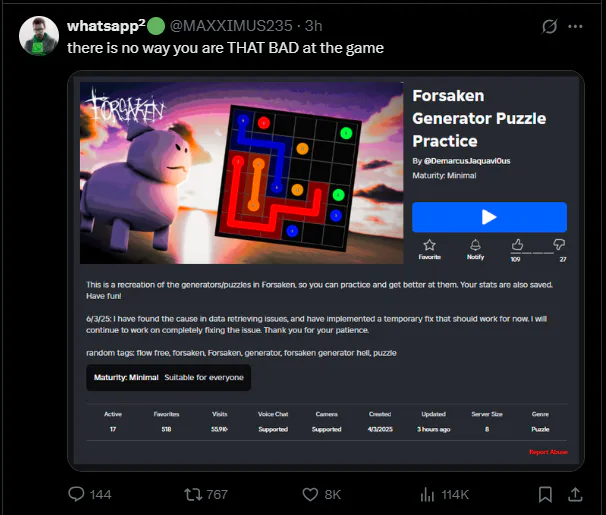Like the post with heart icon
The image size is (606, 515).
pyautogui.click(x=310, y=495)
